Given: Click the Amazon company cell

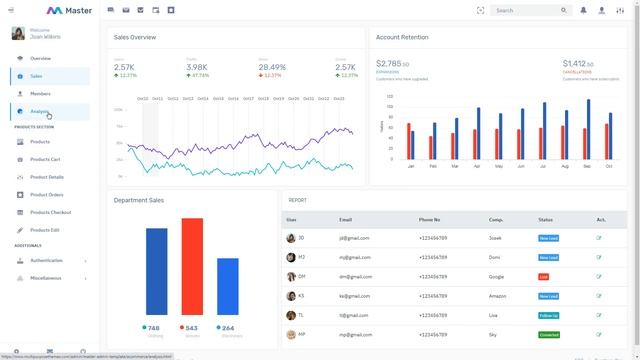Looking at the screenshot, I should pyautogui.click(x=498, y=296).
